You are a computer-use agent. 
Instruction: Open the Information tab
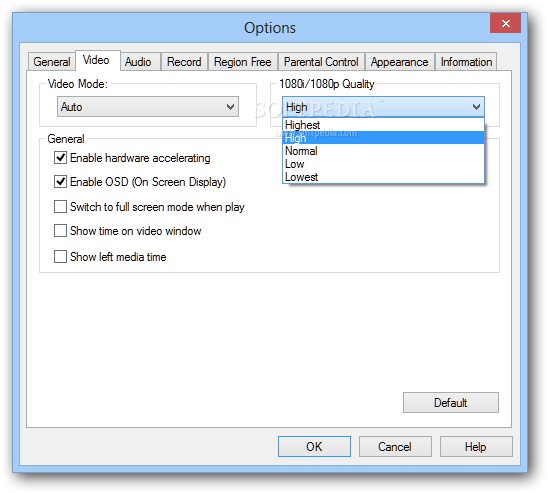pos(466,62)
